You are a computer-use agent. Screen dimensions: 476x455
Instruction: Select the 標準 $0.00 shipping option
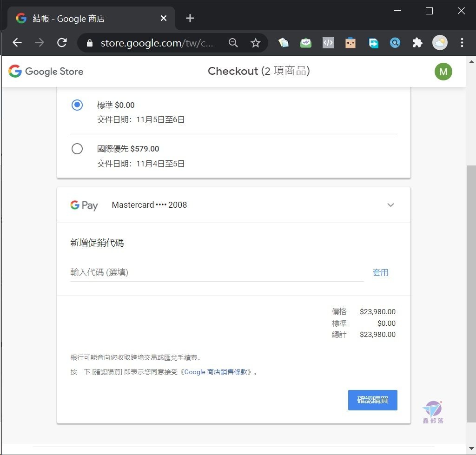coord(77,105)
